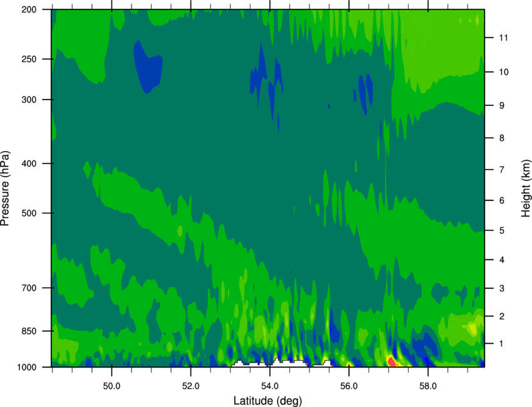Click the 10 km height label
Image resolution: width=532 pixels, height=407 pixels.
point(504,72)
